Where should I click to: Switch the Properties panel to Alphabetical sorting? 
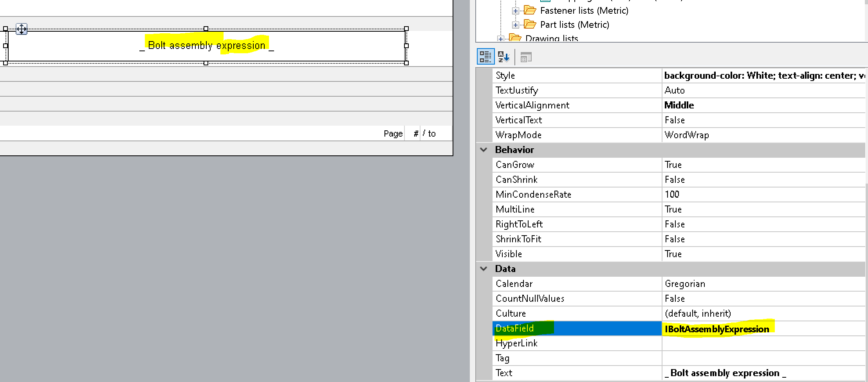coord(504,57)
